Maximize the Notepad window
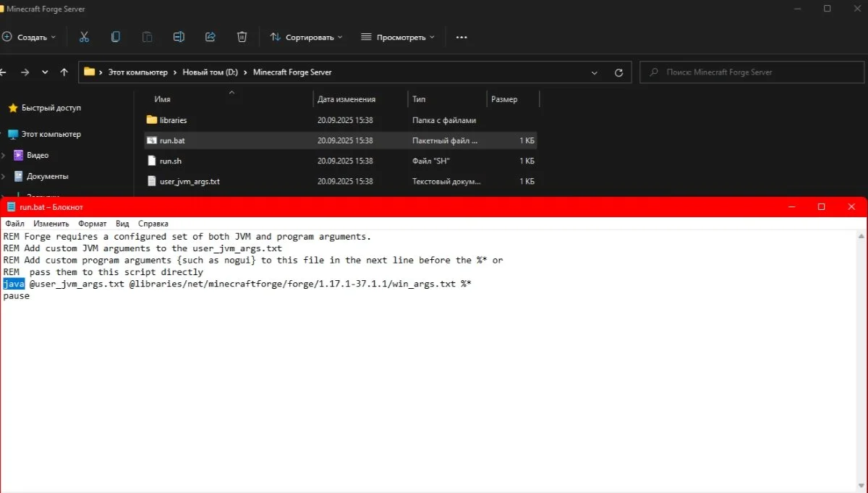868x493 pixels. pyautogui.click(x=821, y=207)
